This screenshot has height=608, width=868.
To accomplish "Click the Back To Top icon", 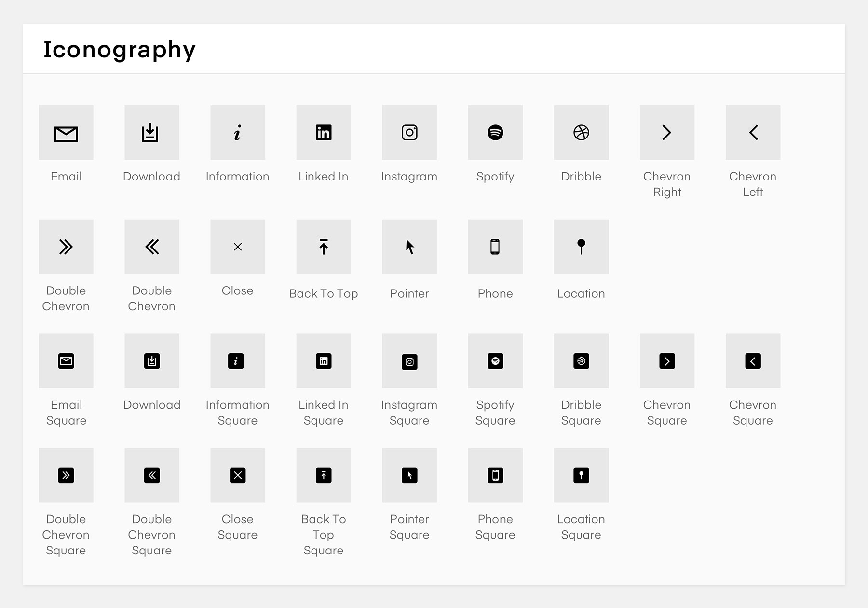I will coord(323,247).
